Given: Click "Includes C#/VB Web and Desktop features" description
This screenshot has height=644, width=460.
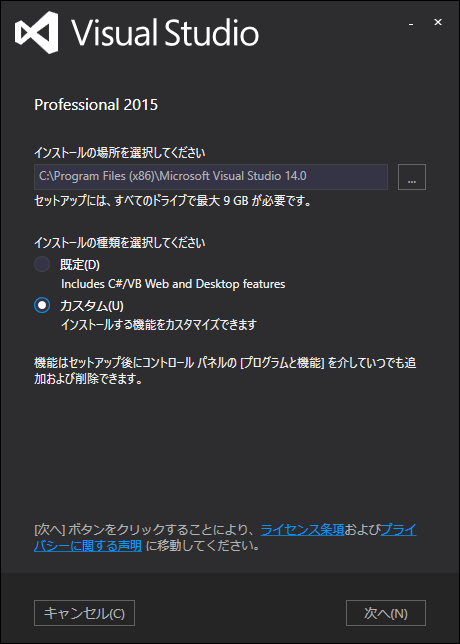Looking at the screenshot, I should (173, 284).
